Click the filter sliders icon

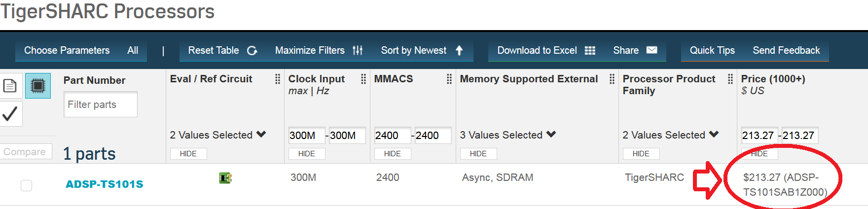pyautogui.click(x=358, y=50)
